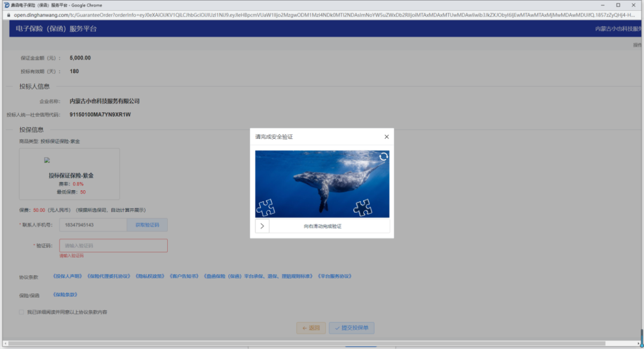Click the right puzzle piece target on the whale image
Viewport: 644px width, 349px height.
click(363, 207)
